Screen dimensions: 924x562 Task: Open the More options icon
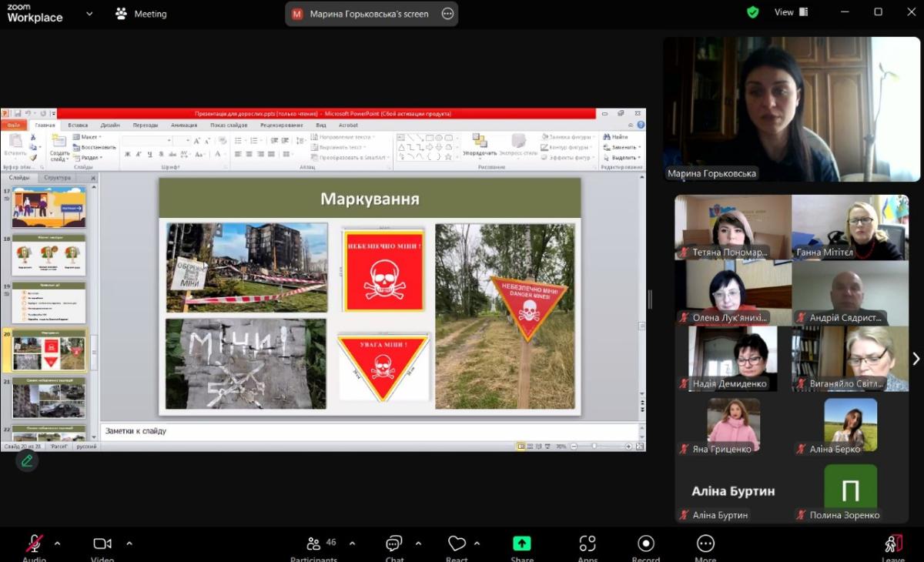(x=705, y=544)
